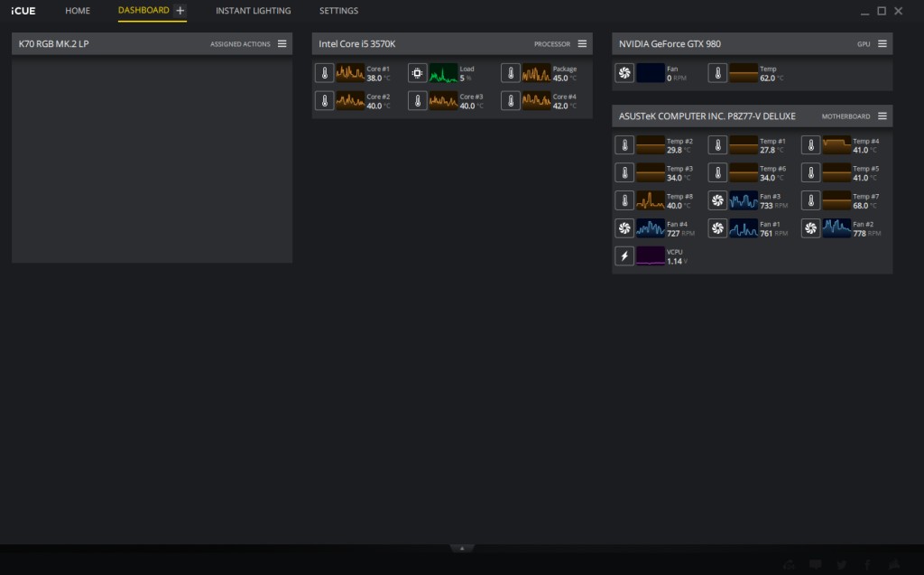This screenshot has width=924, height=575.
Task: Select the Temp #8 orange graph
Action: click(650, 200)
